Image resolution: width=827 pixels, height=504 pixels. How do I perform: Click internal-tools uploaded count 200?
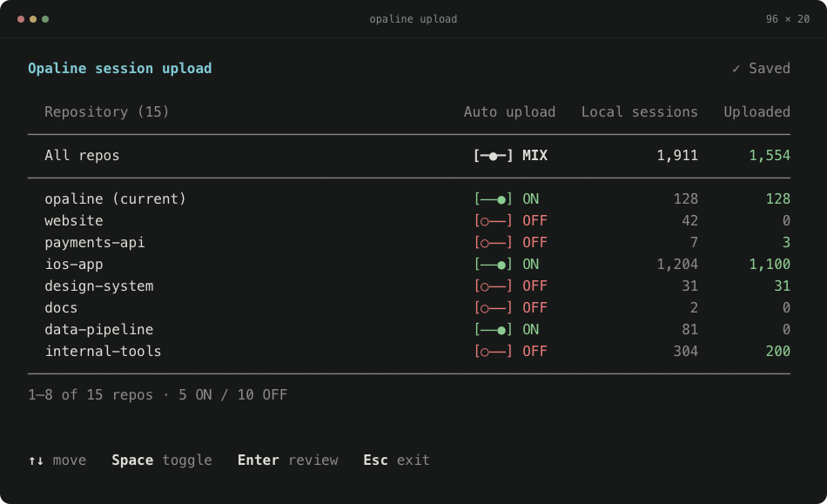778,351
